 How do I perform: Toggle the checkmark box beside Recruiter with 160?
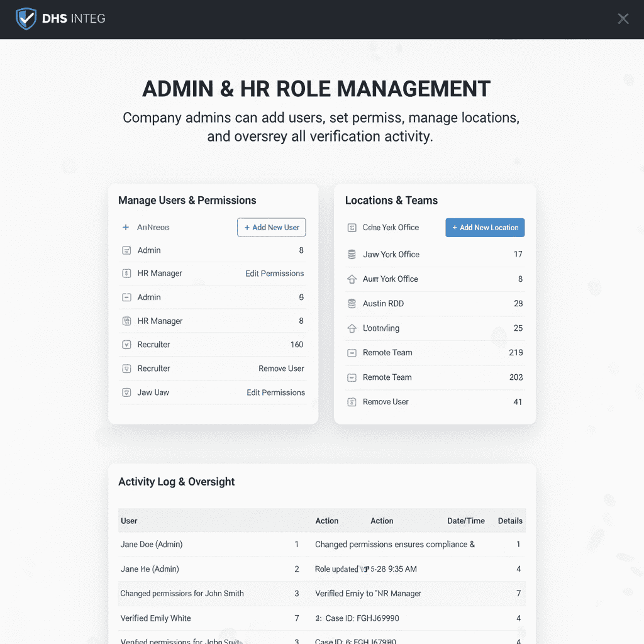tap(126, 345)
